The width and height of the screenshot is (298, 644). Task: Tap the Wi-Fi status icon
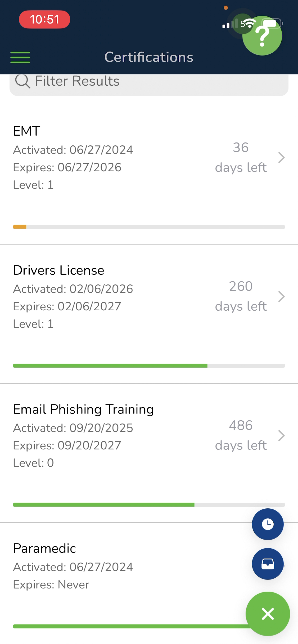click(249, 24)
